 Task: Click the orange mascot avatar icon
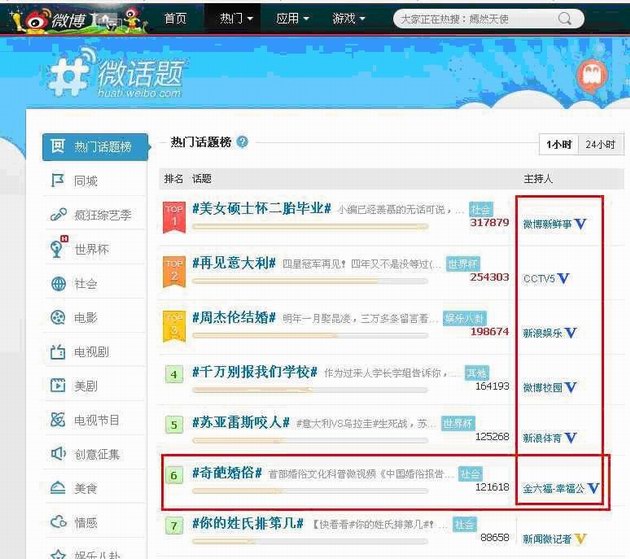591,76
